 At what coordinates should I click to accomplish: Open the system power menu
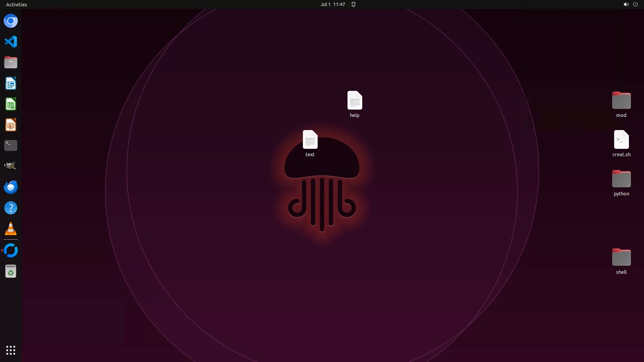click(635, 4)
